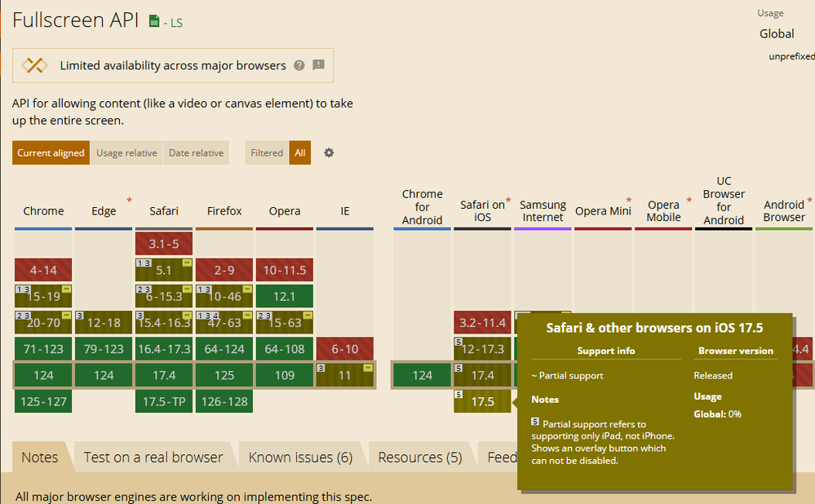Select Firefox 2-9 cell
This screenshot has height=504, width=815.
pos(224,270)
